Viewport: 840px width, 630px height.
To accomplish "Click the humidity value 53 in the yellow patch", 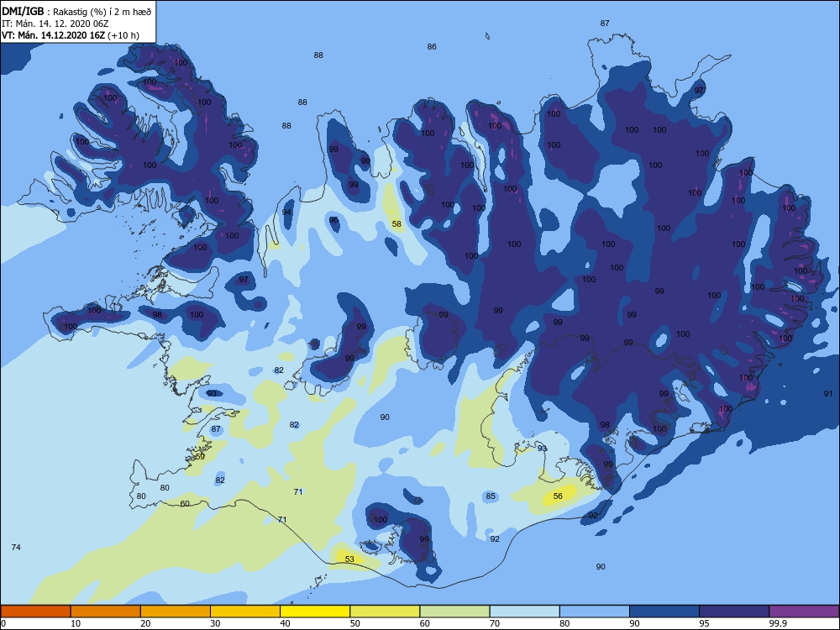I will (349, 559).
